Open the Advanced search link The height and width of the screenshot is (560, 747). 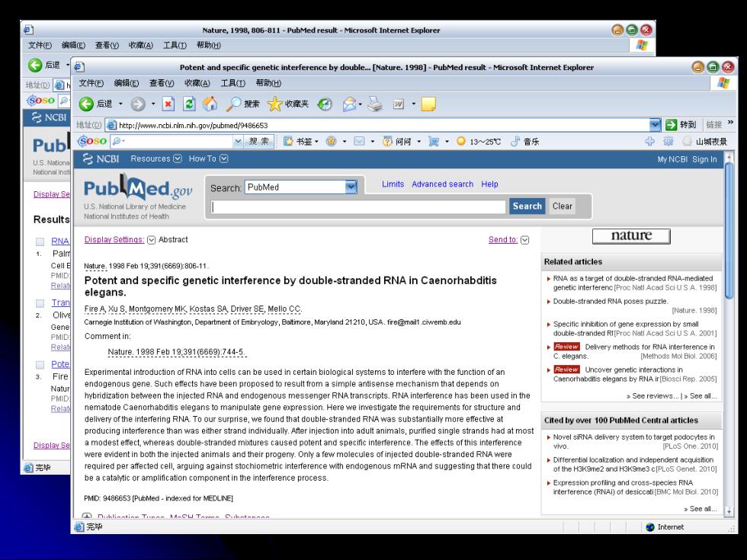coord(443,184)
